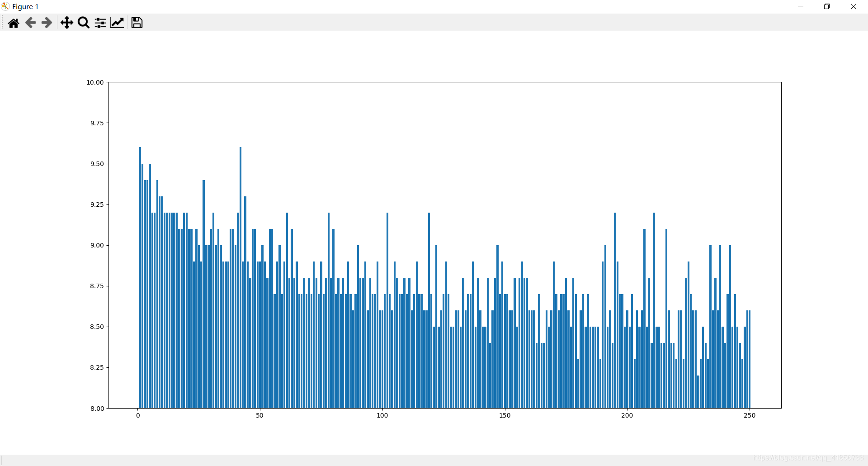
Task: Go back to previous view arrow
Action: (30, 23)
